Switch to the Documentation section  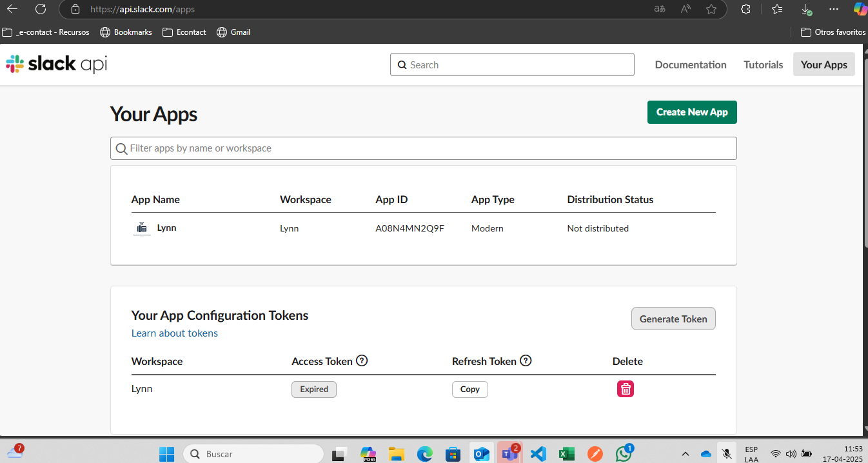pyautogui.click(x=691, y=64)
